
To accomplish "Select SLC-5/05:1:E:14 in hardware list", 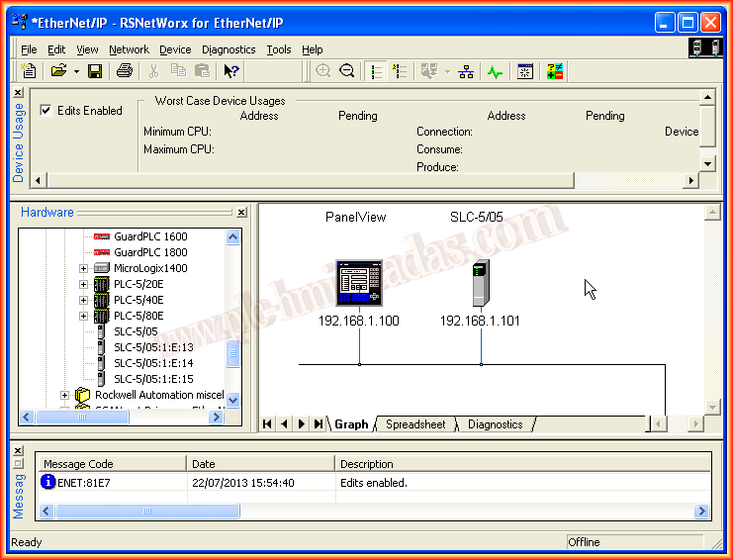I will (153, 363).
